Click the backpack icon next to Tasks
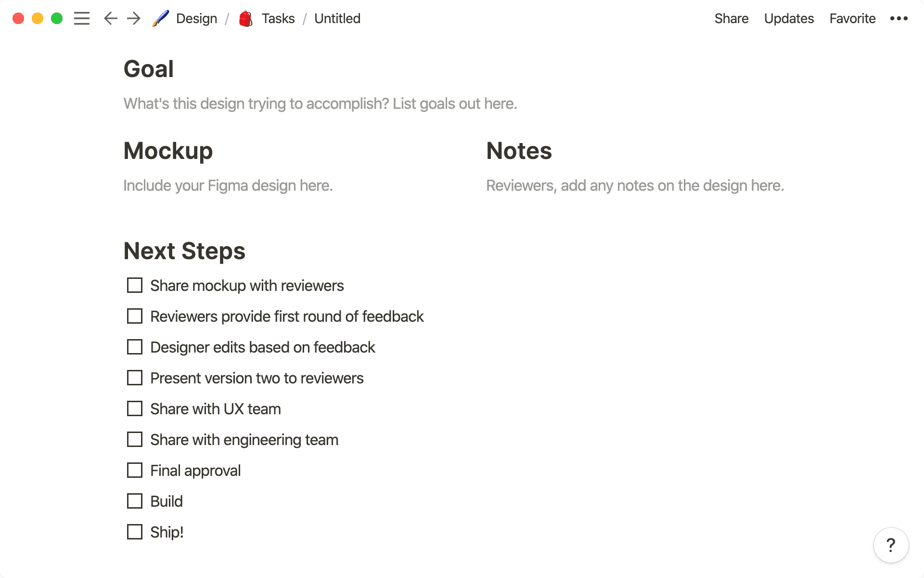924x578 pixels. click(x=245, y=18)
